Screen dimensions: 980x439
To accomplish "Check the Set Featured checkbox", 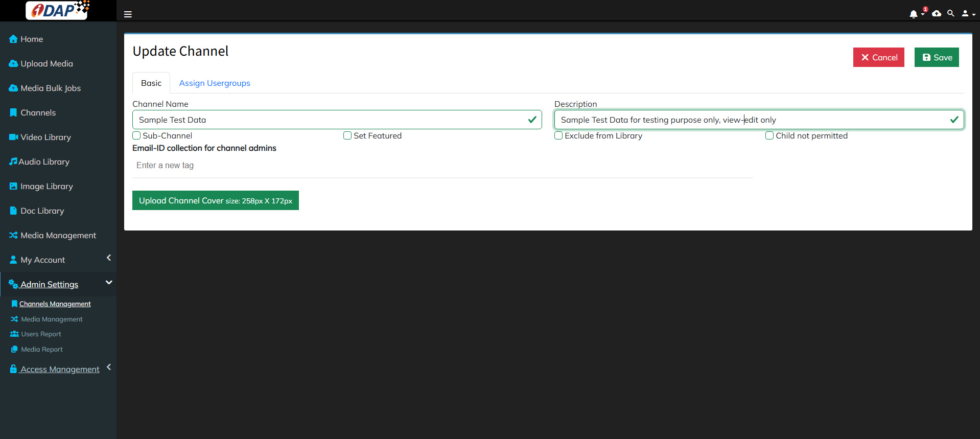I will click(347, 135).
